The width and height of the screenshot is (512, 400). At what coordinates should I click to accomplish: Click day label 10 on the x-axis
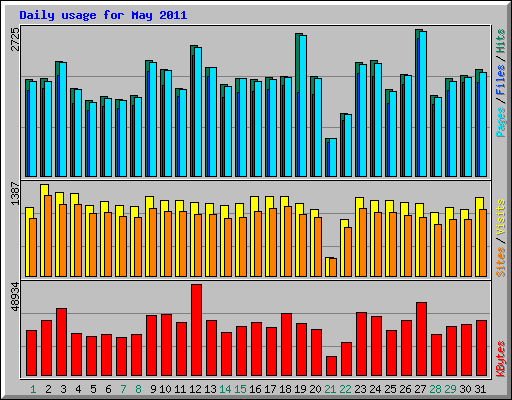165,389
